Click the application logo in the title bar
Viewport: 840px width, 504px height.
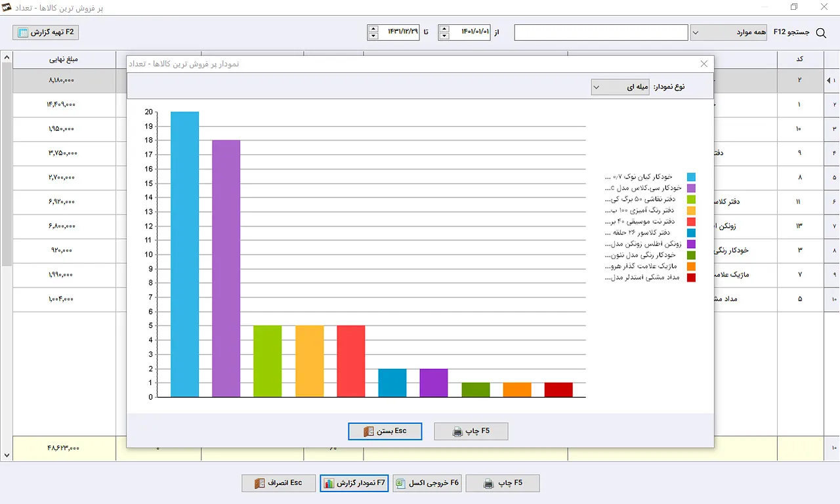tap(8, 7)
